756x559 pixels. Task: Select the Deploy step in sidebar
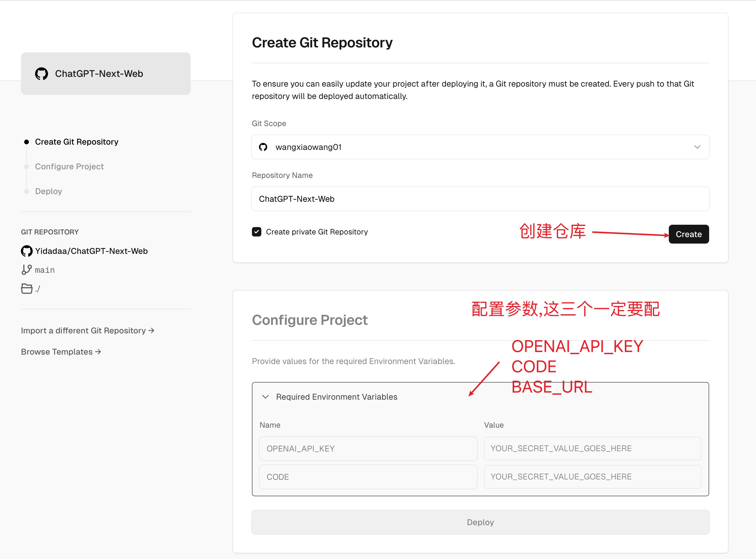(48, 191)
